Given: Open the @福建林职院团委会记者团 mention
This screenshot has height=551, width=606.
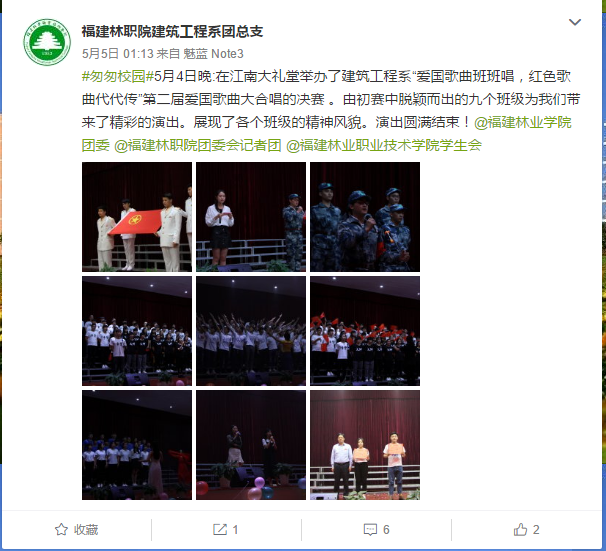Looking at the screenshot, I should click(x=197, y=145).
